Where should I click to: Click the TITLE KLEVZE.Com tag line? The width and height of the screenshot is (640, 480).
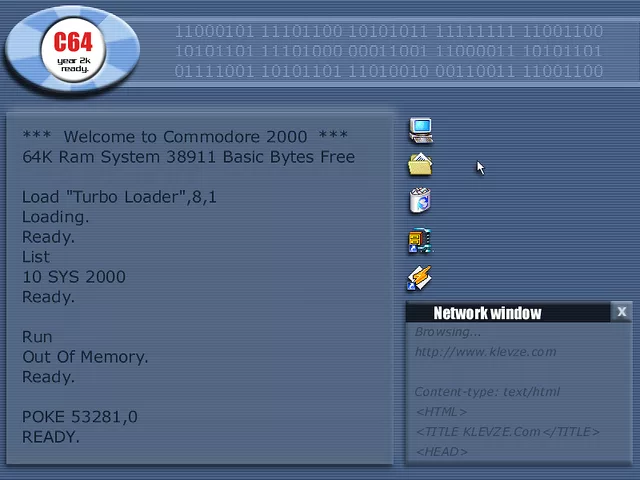[x=507, y=432]
